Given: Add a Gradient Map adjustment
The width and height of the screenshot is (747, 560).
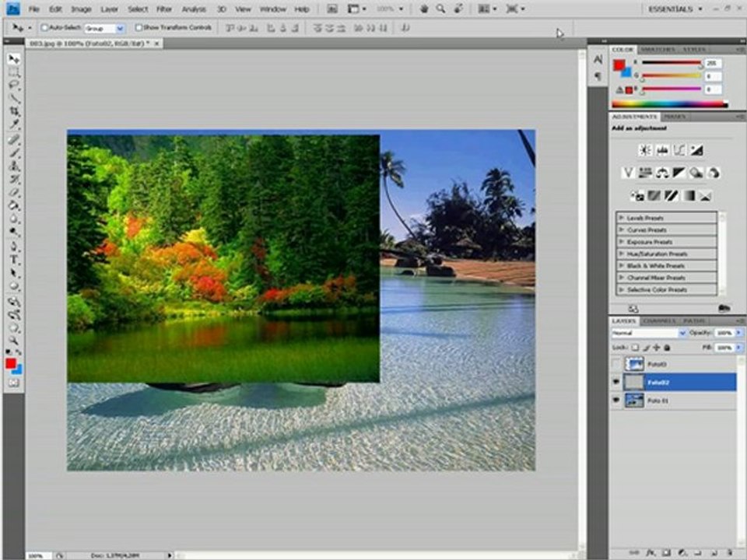Looking at the screenshot, I should point(689,195).
